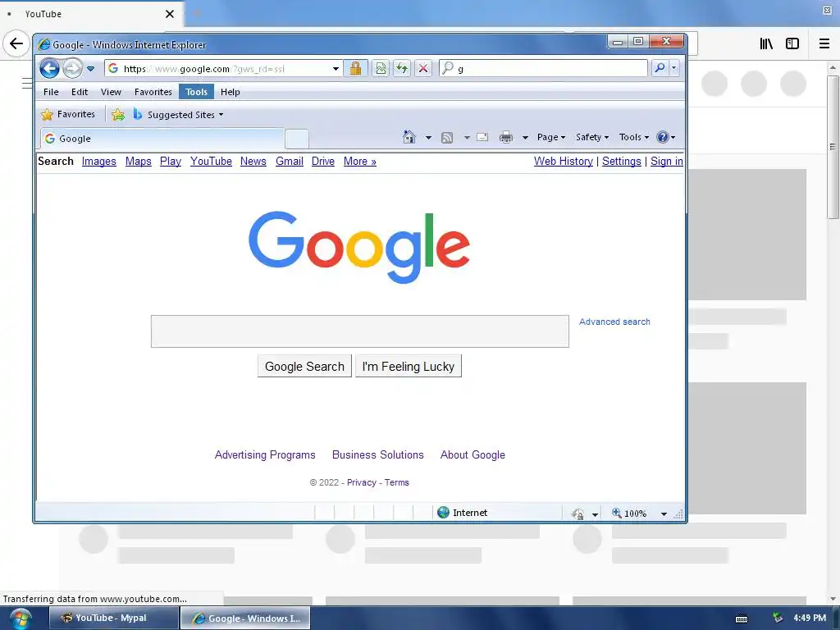Expand the address bar URL dropdown
Image resolution: width=840 pixels, height=630 pixels.
coord(336,69)
